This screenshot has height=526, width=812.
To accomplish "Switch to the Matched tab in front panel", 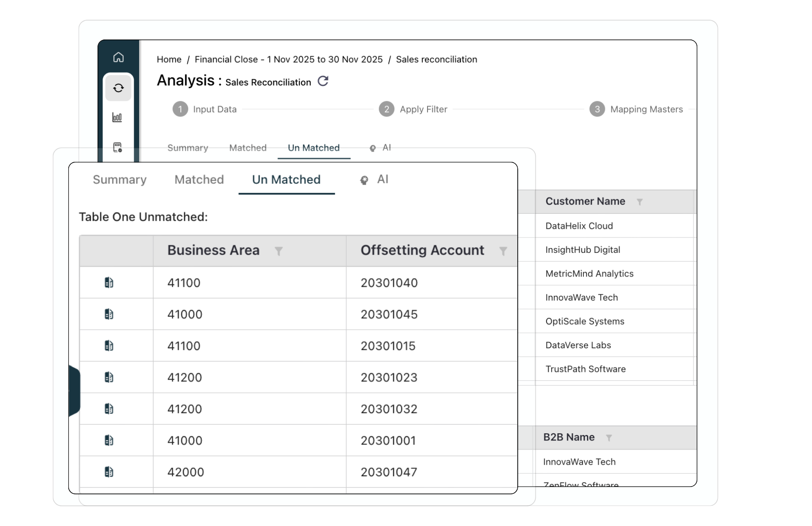I will click(199, 179).
